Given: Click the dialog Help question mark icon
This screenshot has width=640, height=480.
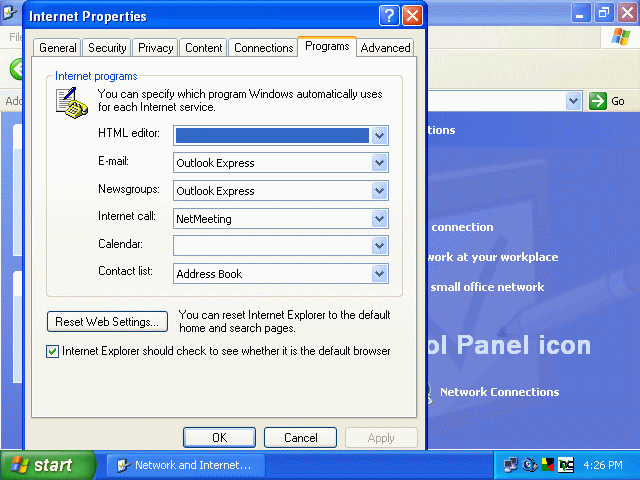Looking at the screenshot, I should tap(389, 16).
